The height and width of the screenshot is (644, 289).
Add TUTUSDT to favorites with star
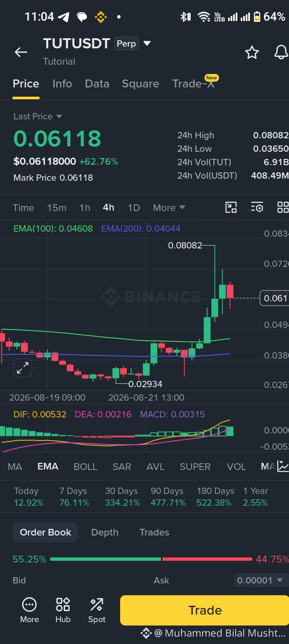252,53
